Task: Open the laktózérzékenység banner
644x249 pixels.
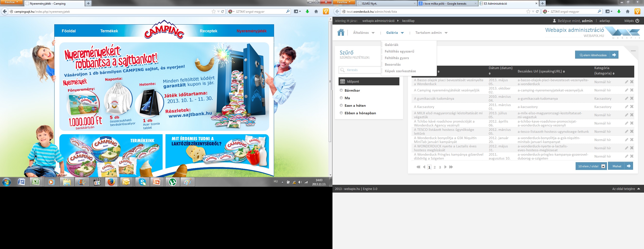Action: [x=217, y=151]
